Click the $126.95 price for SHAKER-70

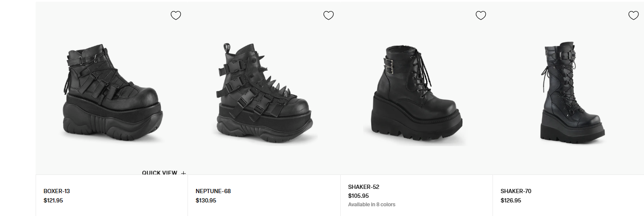click(511, 200)
